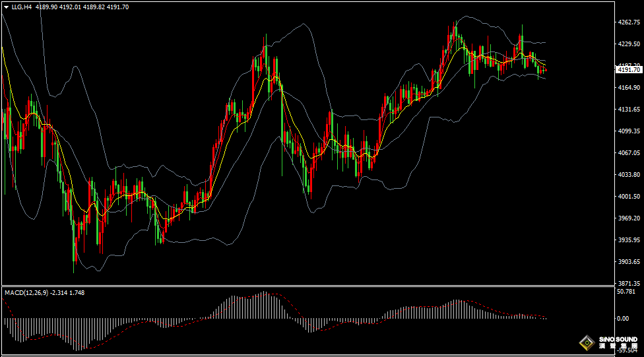
Task: Click the 4067.00 price axis label
Action: tap(628, 153)
